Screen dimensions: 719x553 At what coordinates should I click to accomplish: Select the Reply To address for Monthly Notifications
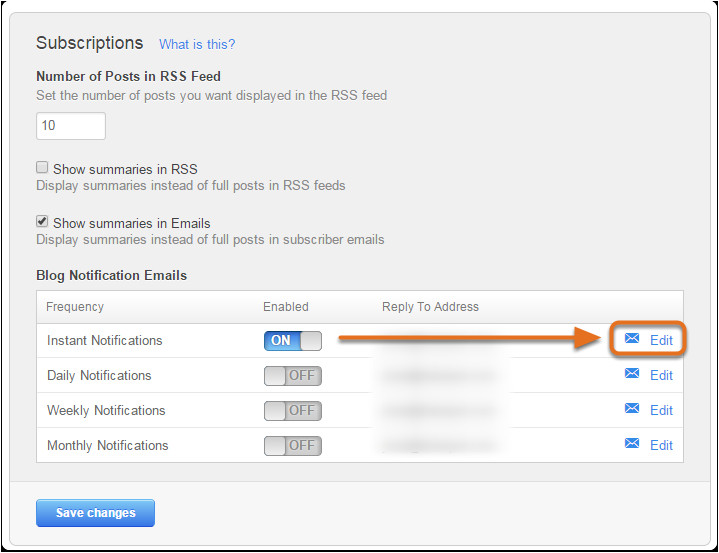coord(440,446)
